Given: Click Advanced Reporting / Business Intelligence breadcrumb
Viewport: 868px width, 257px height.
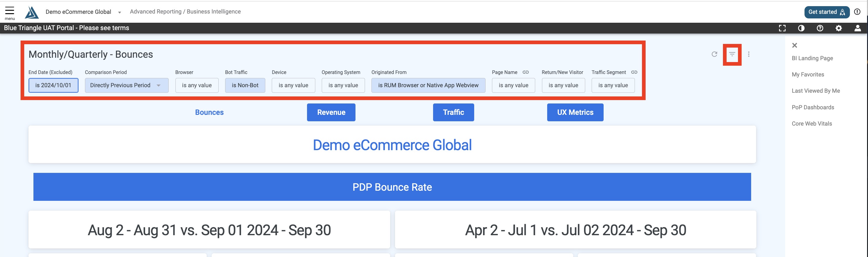Looking at the screenshot, I should click(x=185, y=11).
